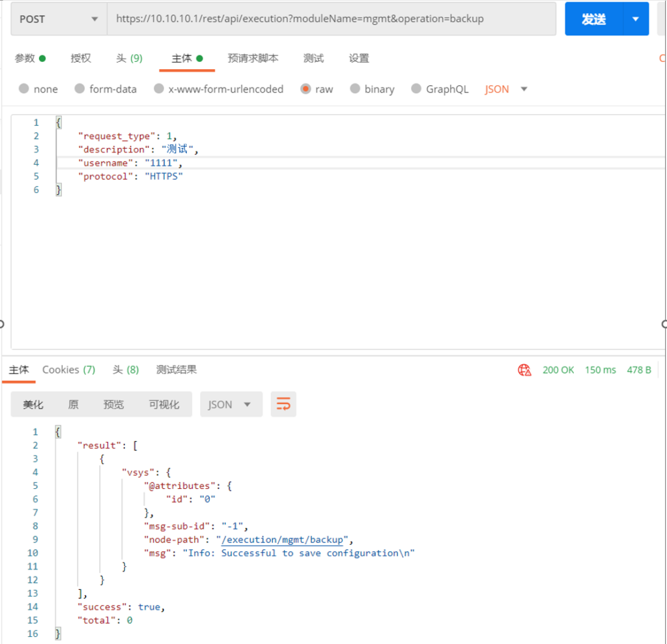This screenshot has width=667, height=644.
Task: Select the x-www-form-urlencoded radio button
Action: [159, 89]
